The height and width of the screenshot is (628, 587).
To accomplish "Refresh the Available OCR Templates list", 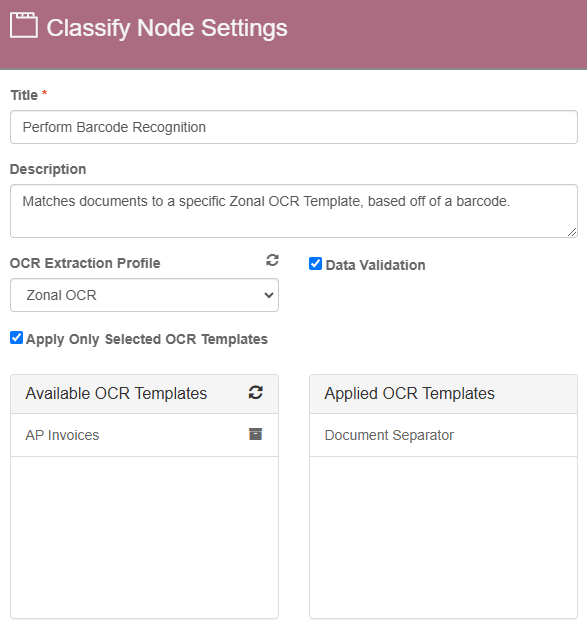I will coord(255,392).
